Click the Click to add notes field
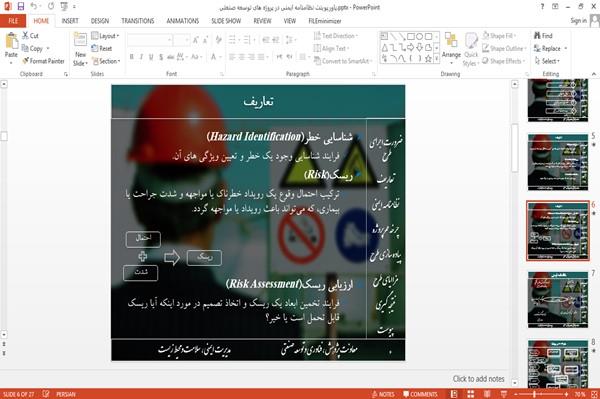 pos(478,379)
